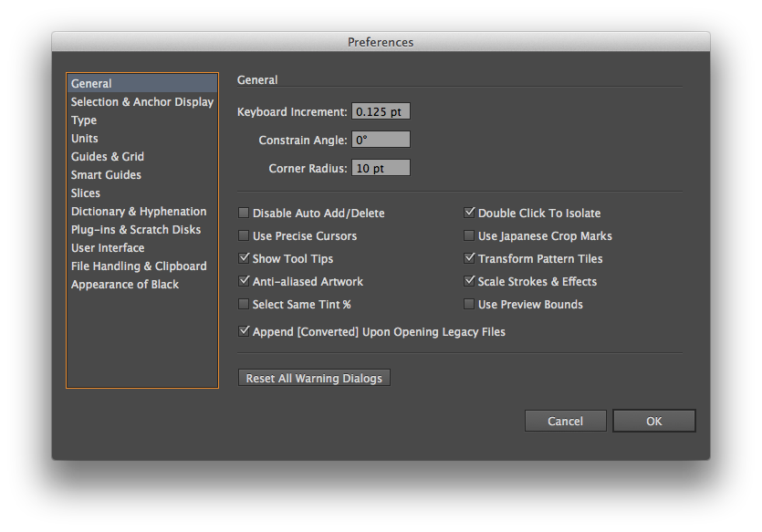Image resolution: width=762 pixels, height=532 pixels.
Task: Cancel the Preferences dialog
Action: pyautogui.click(x=565, y=421)
